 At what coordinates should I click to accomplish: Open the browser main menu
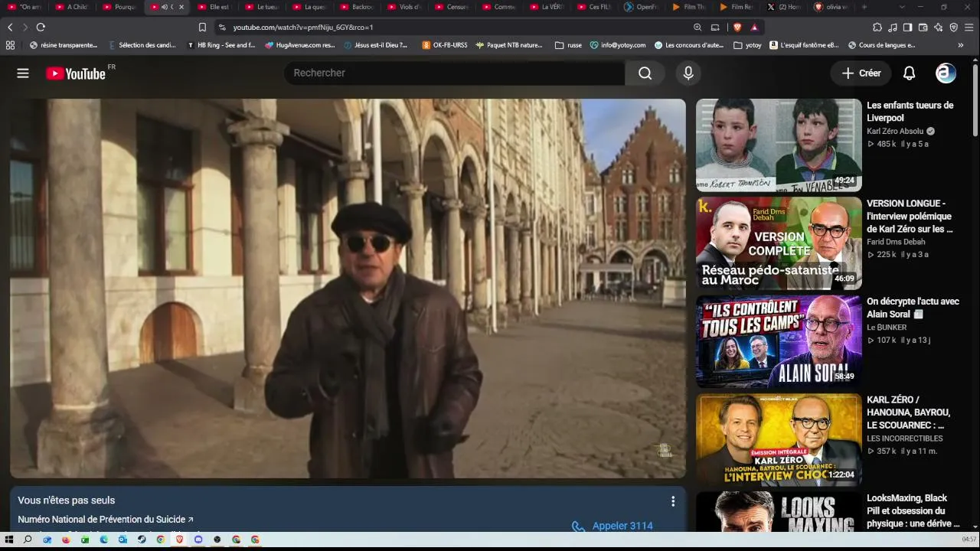point(970,27)
